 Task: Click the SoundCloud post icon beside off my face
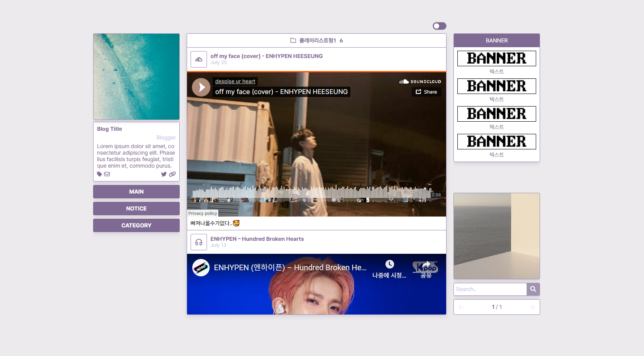[x=199, y=59]
